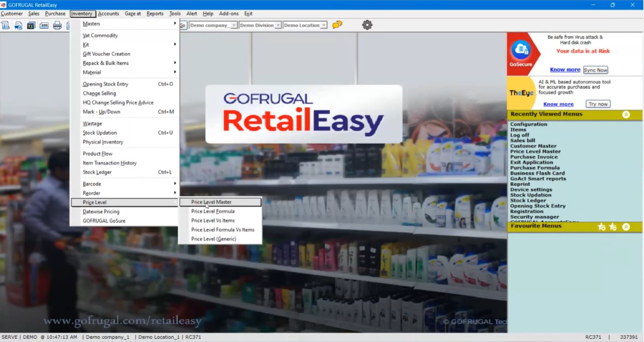This screenshot has height=342, width=644.
Task: Open the Accounts menu
Action: coord(109,14)
